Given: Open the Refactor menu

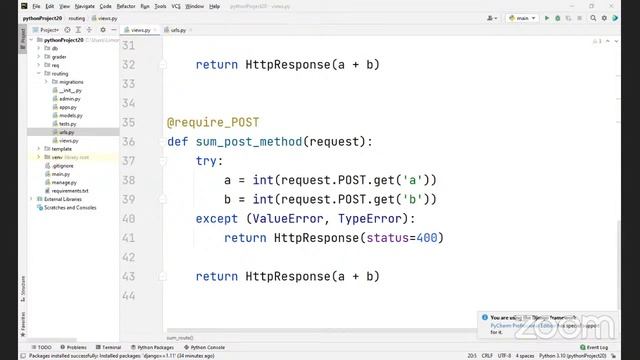Looking at the screenshot, I should point(126,6).
